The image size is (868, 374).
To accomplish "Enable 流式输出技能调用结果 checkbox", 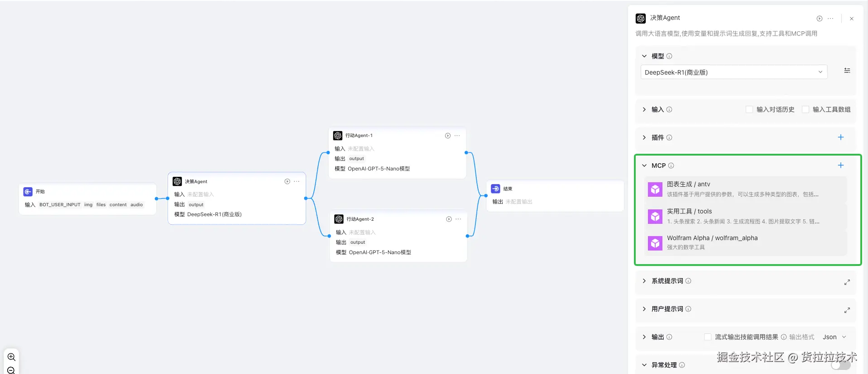I will tap(708, 337).
